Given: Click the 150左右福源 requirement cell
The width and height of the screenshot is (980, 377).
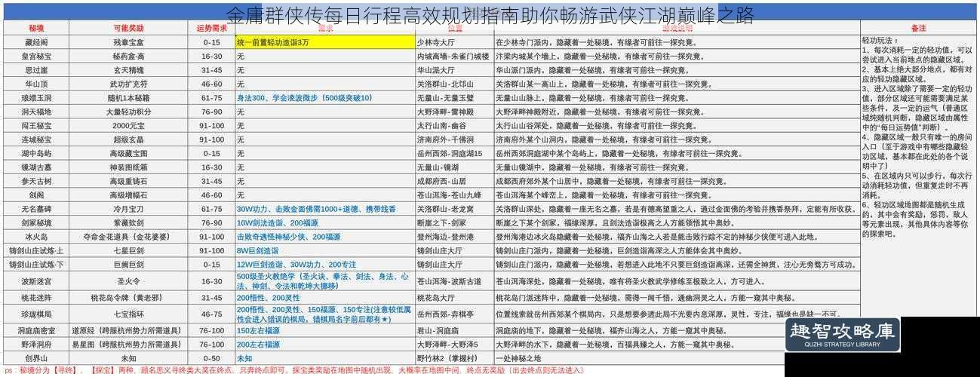Looking at the screenshot, I should pyautogui.click(x=325, y=330).
